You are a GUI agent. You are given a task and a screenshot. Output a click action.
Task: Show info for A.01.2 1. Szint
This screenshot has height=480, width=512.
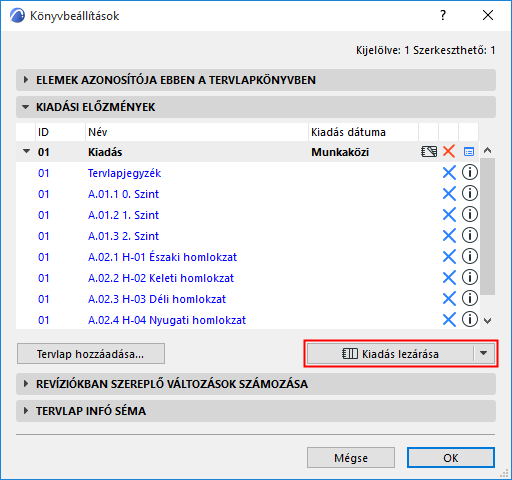(x=470, y=215)
